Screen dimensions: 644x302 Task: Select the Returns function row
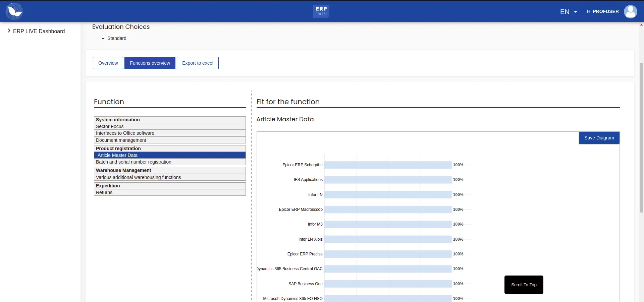(170, 192)
